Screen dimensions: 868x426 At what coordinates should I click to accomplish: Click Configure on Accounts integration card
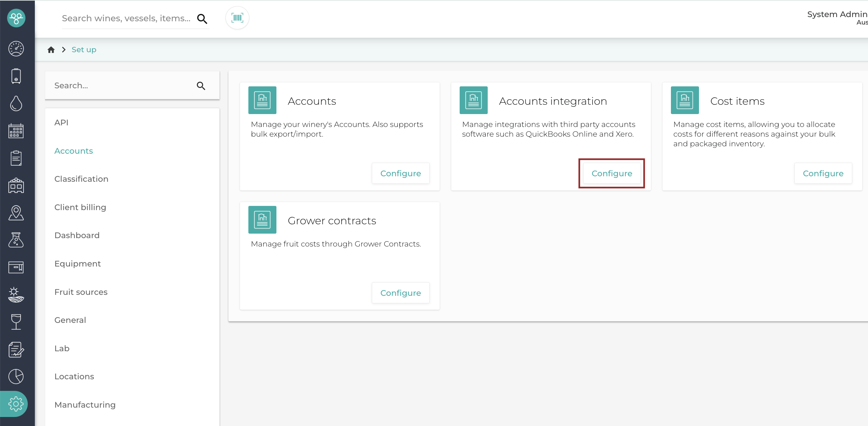coord(612,173)
